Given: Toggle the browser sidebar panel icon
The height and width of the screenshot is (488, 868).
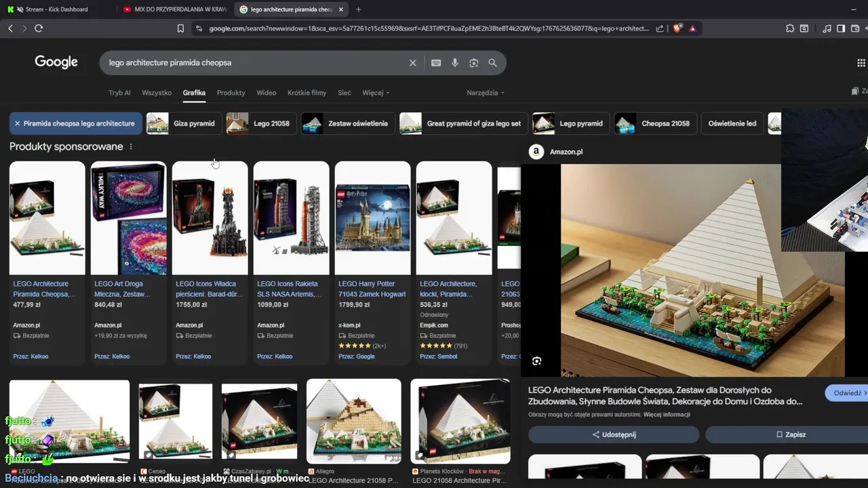Looking at the screenshot, I should tap(841, 28).
